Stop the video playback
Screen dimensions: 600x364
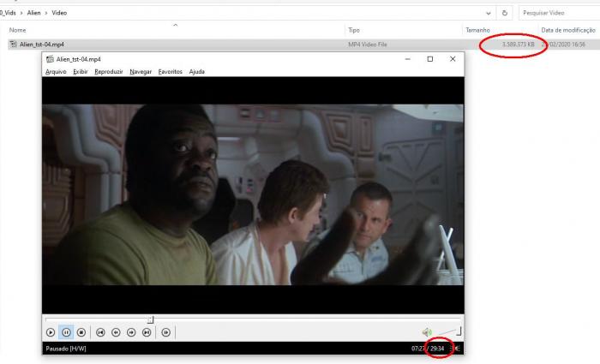point(81,332)
